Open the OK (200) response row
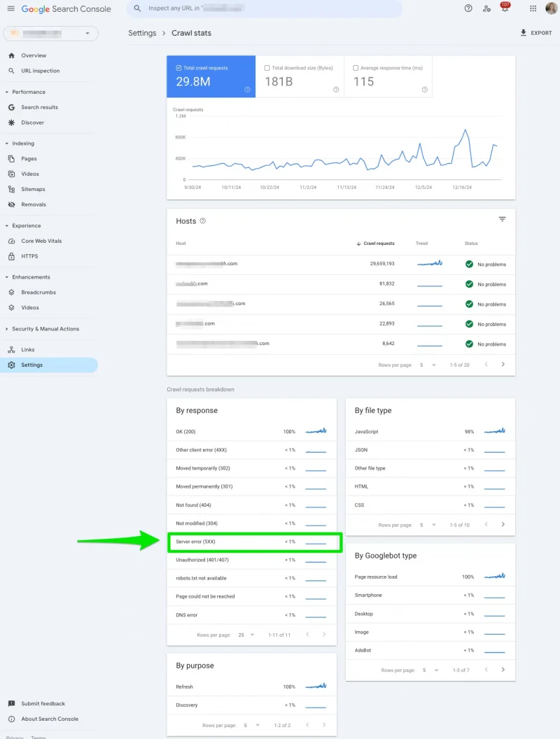560x739 pixels. pyautogui.click(x=252, y=432)
